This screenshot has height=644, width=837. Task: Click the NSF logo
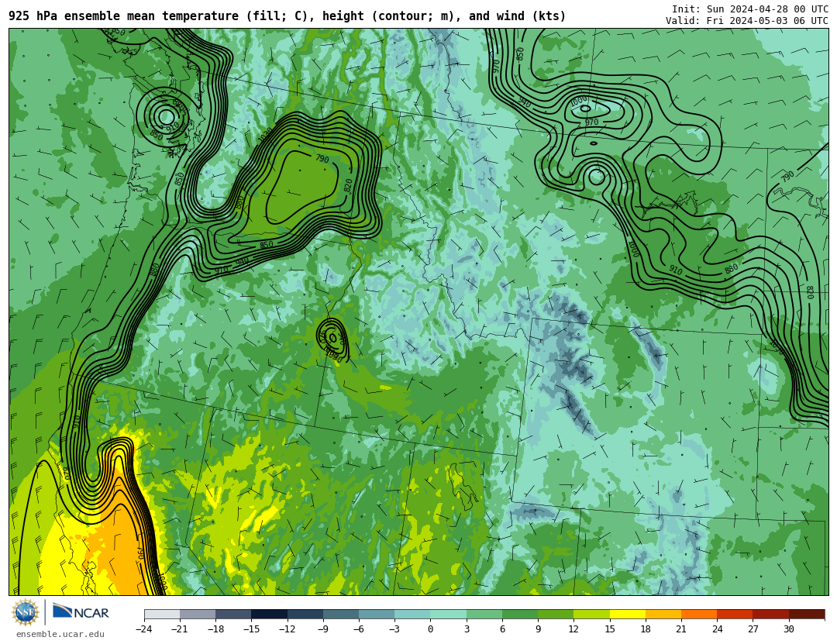click(x=26, y=612)
